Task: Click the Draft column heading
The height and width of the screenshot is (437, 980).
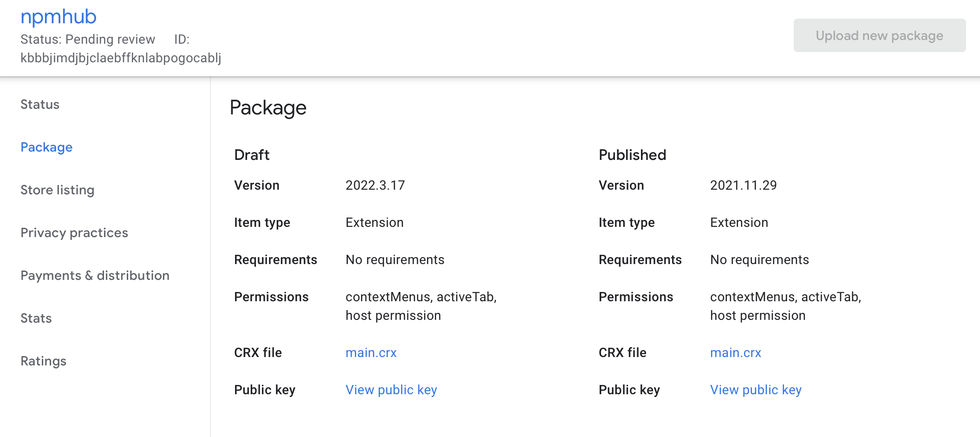Action: (252, 155)
